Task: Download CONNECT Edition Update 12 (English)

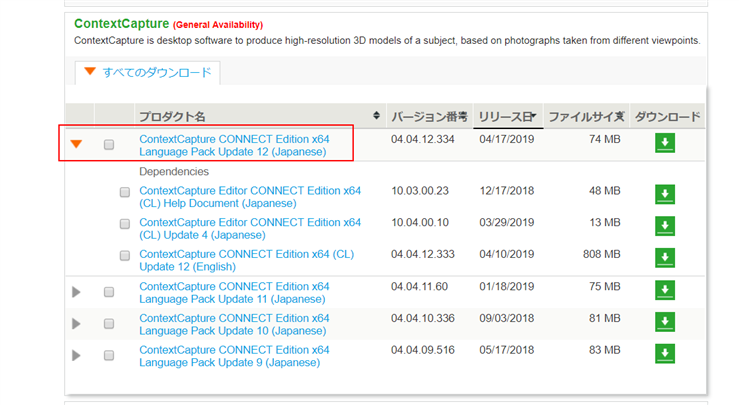Action: click(x=665, y=257)
